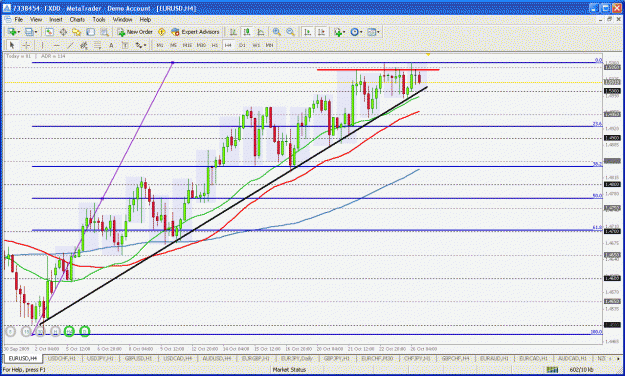Switch to the D1 timeframe
The image size is (625, 376).
tap(242, 45)
